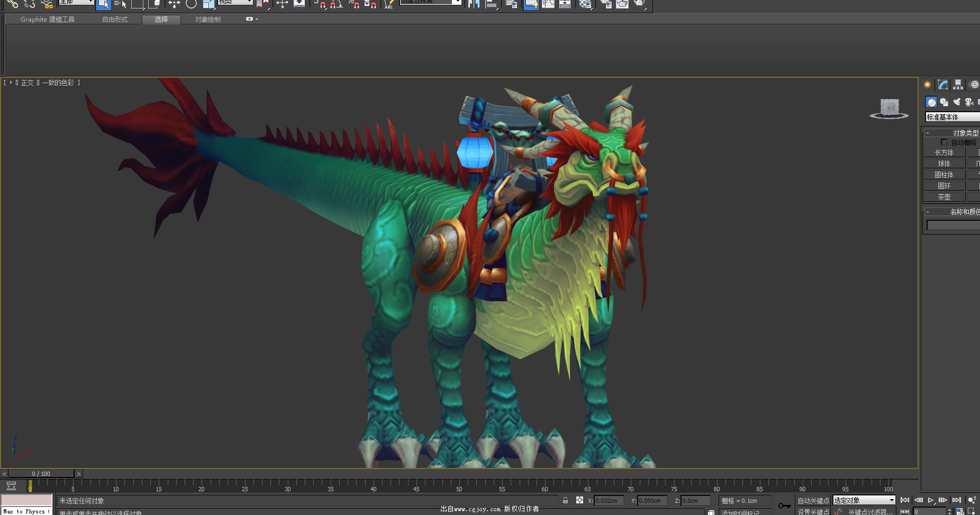Viewport: 980px width, 515px height.
Task: Open the Layer Manager icon
Action: coord(511,4)
